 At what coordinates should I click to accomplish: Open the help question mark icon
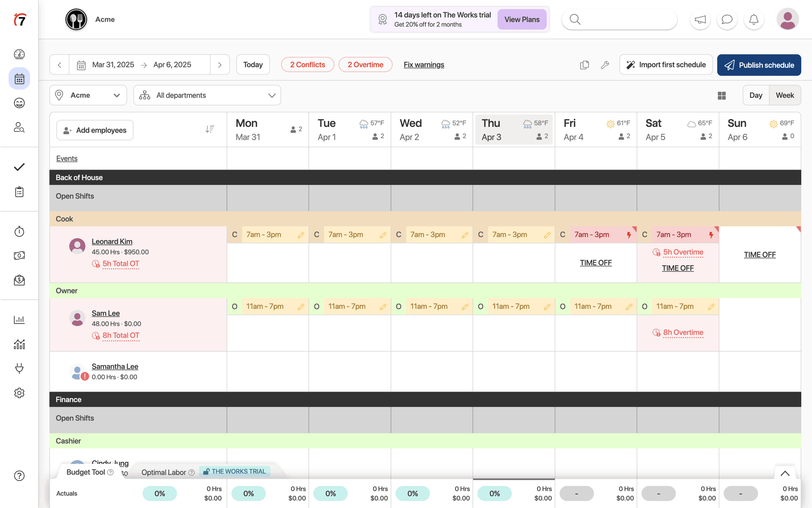[19, 476]
